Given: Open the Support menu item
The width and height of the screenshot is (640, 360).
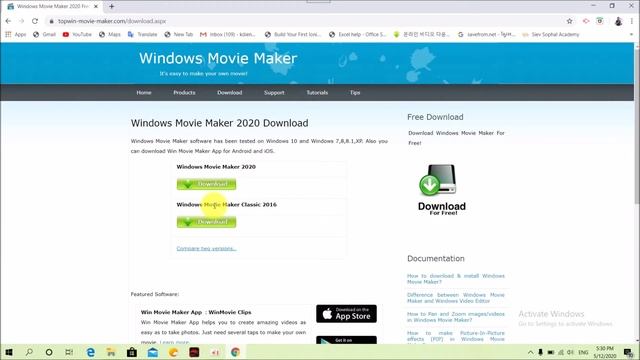Looking at the screenshot, I should coord(274,93).
